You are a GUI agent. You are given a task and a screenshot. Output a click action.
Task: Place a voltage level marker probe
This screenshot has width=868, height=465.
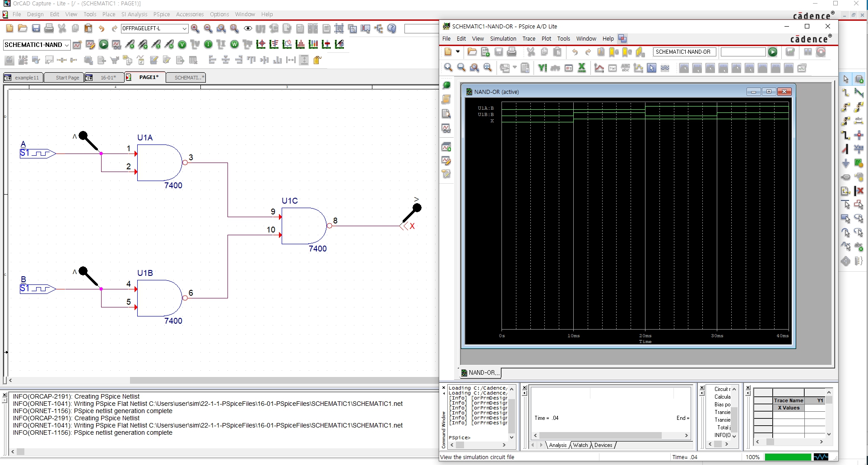click(x=130, y=44)
